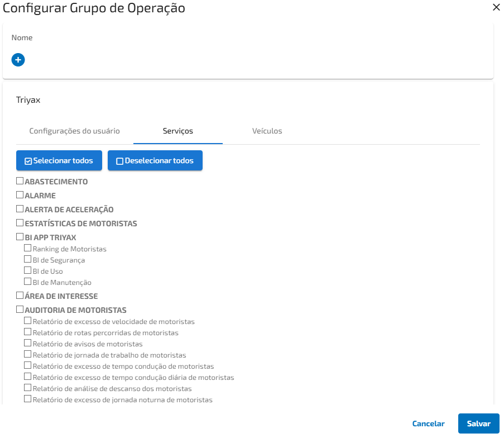This screenshot has width=504, height=438.
Task: Click the Nome field label
Action: [x=22, y=37]
